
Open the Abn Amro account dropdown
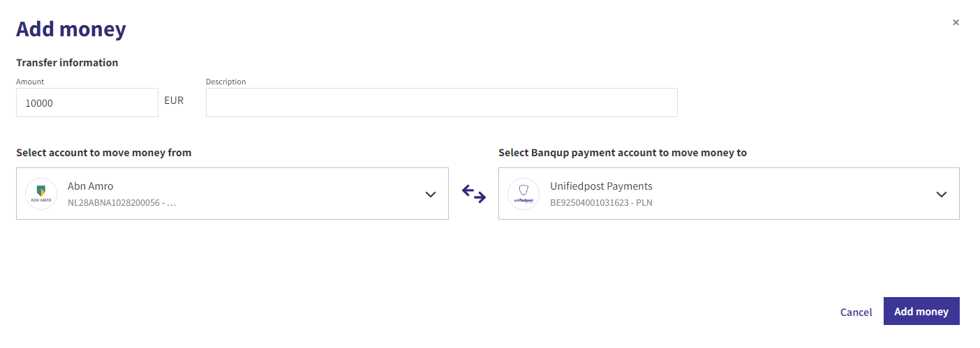pyautogui.click(x=232, y=194)
